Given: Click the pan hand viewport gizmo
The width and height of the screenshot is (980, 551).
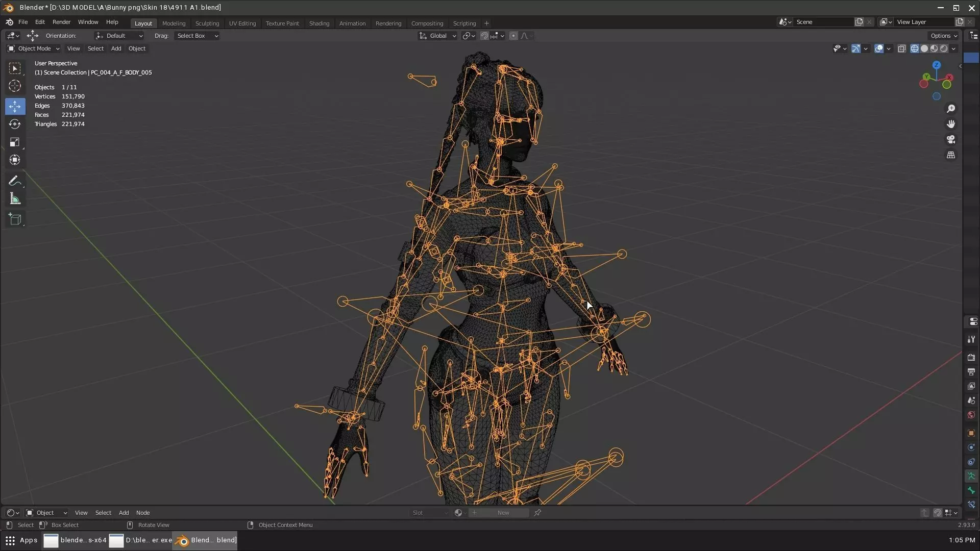Looking at the screenshot, I should pos(951,124).
